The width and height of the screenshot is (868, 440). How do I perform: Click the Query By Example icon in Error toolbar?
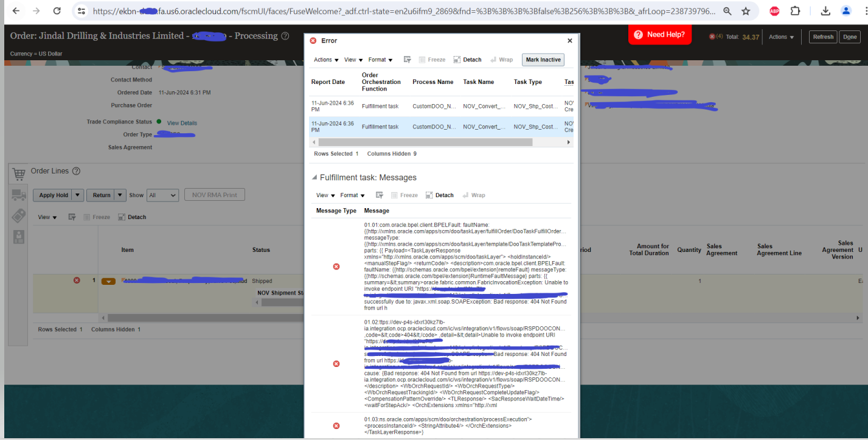408,59
